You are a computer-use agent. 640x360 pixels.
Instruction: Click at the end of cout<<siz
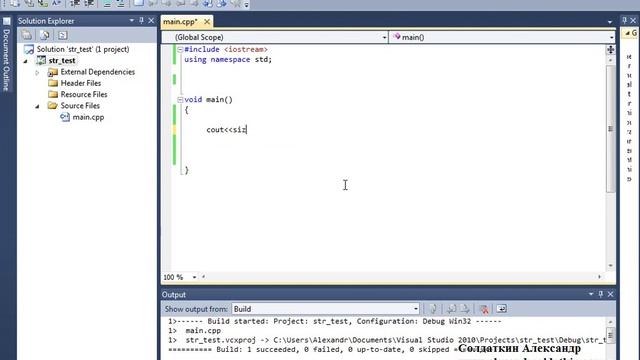(x=247, y=130)
